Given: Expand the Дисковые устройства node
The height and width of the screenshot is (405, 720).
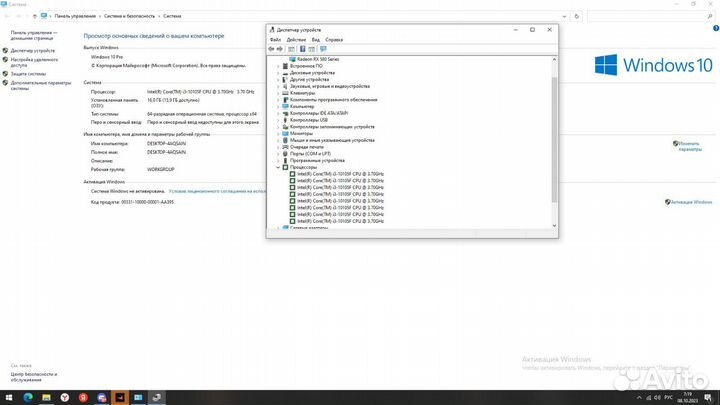Looking at the screenshot, I should point(278,73).
